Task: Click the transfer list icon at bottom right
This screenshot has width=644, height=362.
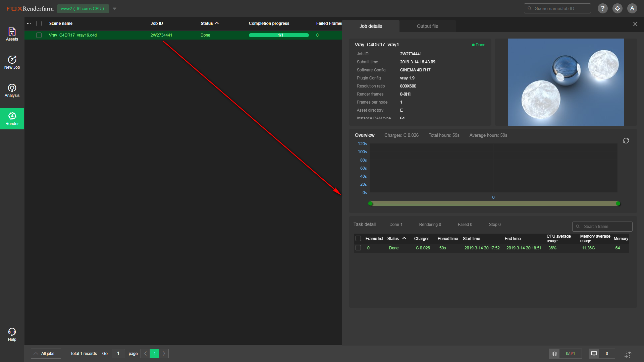Action: point(628,354)
